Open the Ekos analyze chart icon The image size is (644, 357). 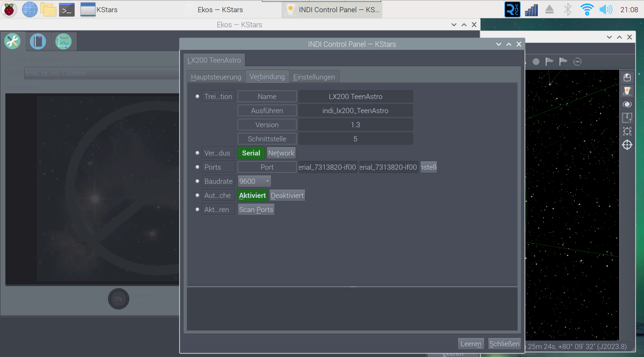click(x=64, y=42)
